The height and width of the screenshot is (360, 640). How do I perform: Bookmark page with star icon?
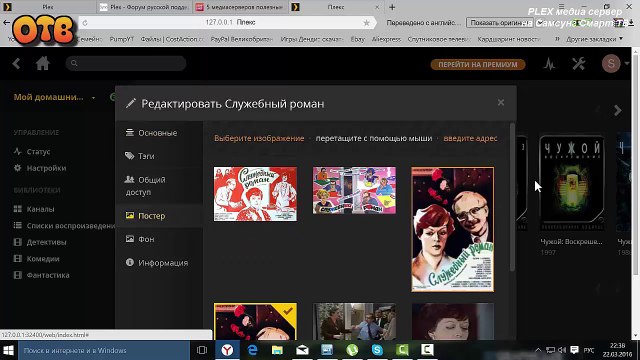point(366,23)
